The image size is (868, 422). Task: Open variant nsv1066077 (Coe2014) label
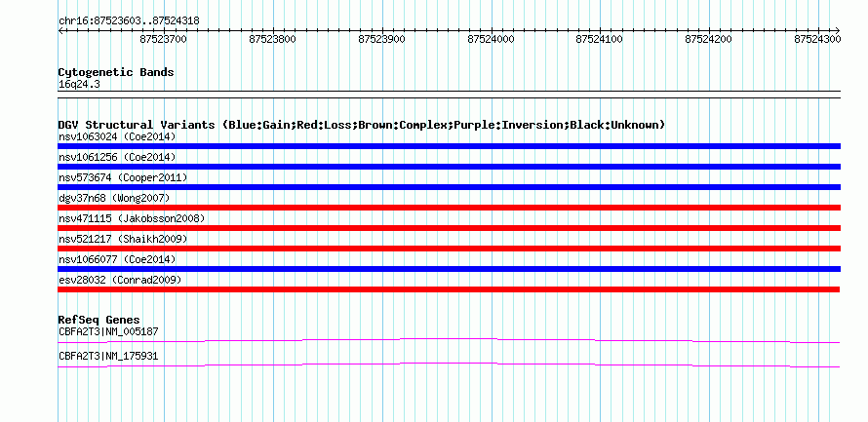pos(117,259)
